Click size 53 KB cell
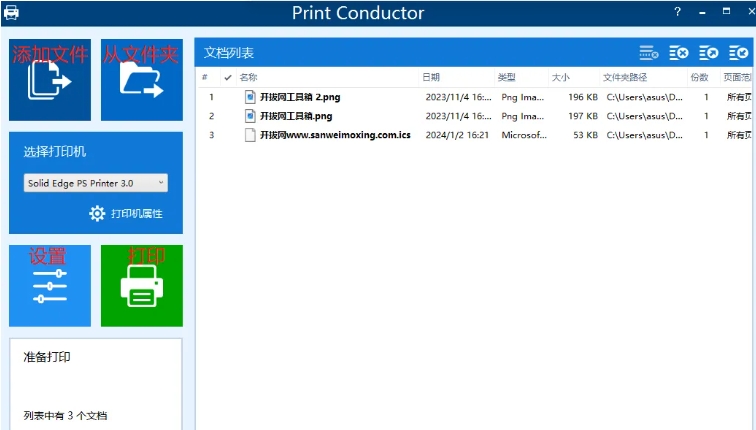756x430 pixels. point(585,135)
